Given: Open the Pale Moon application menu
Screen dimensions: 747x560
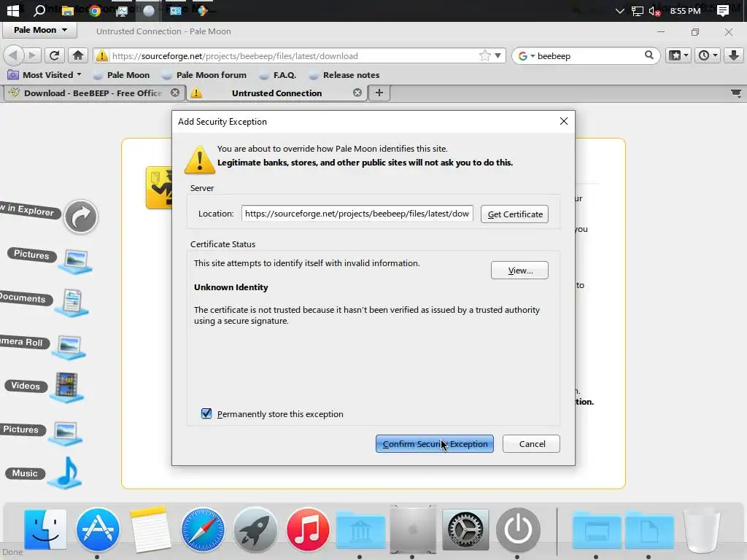Looking at the screenshot, I should (x=40, y=29).
